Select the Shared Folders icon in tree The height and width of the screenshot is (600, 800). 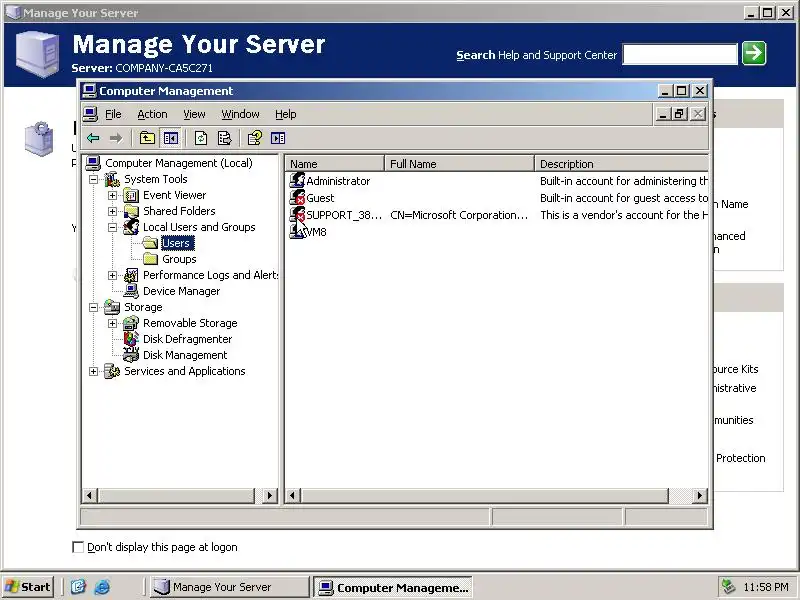tap(131, 211)
